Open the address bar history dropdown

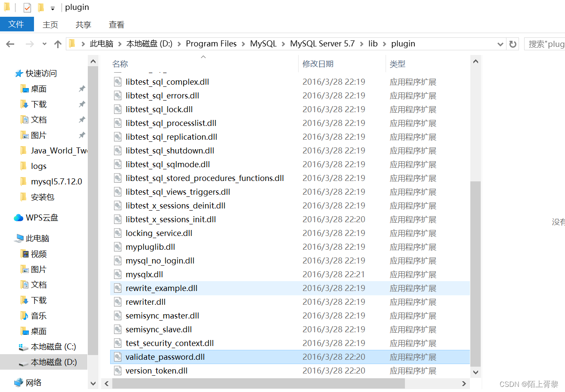[500, 43]
